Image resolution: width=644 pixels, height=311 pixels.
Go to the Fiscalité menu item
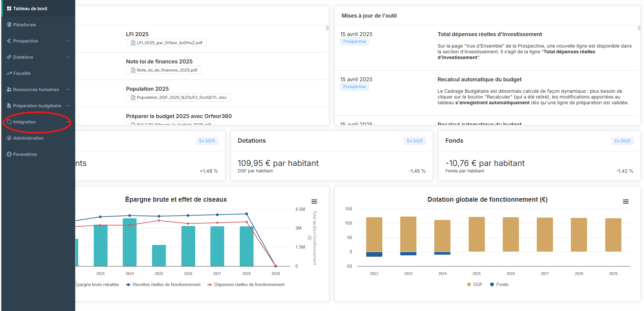(22, 73)
